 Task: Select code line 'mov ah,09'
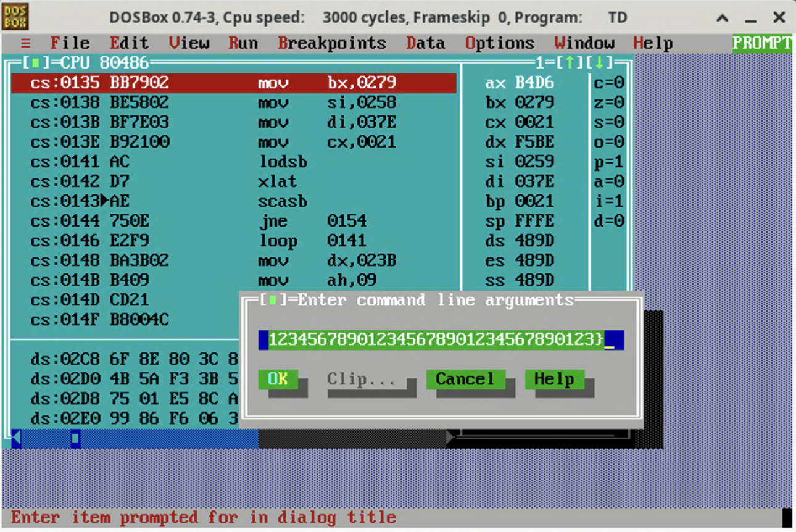[234, 280]
